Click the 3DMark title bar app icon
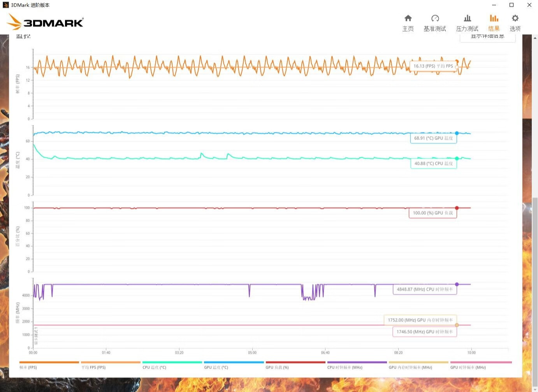Image resolution: width=538 pixels, height=392 pixels. click(5, 5)
